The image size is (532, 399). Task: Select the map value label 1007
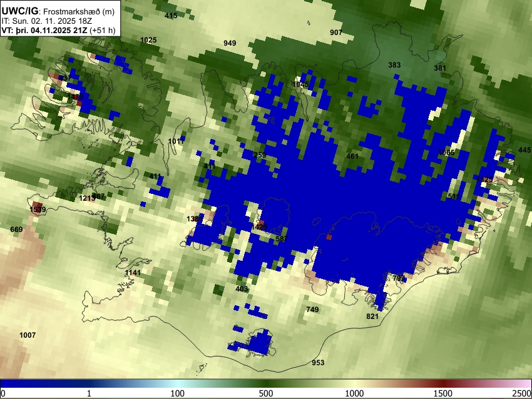(x=28, y=335)
